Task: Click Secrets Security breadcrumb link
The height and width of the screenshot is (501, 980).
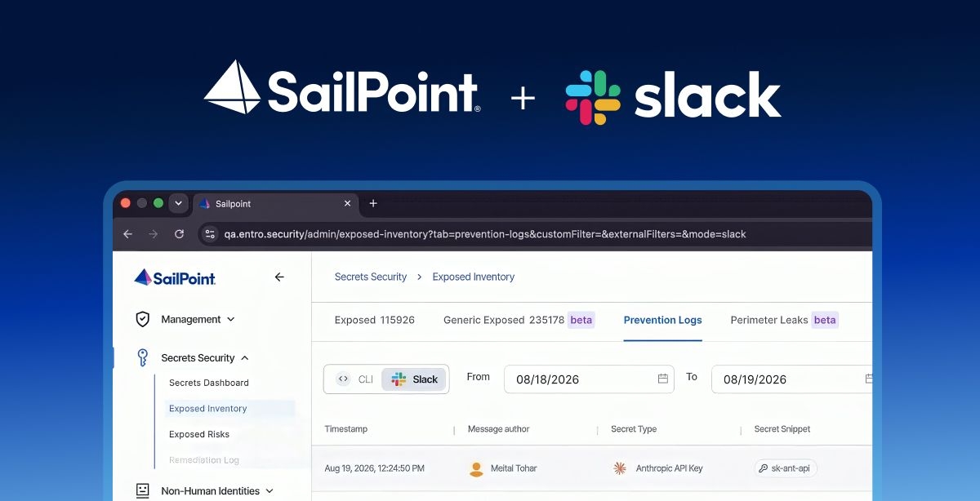Action: pos(371,277)
